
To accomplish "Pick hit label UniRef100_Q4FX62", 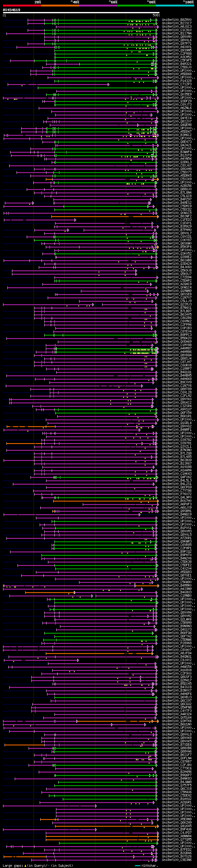I will [176, 477].
